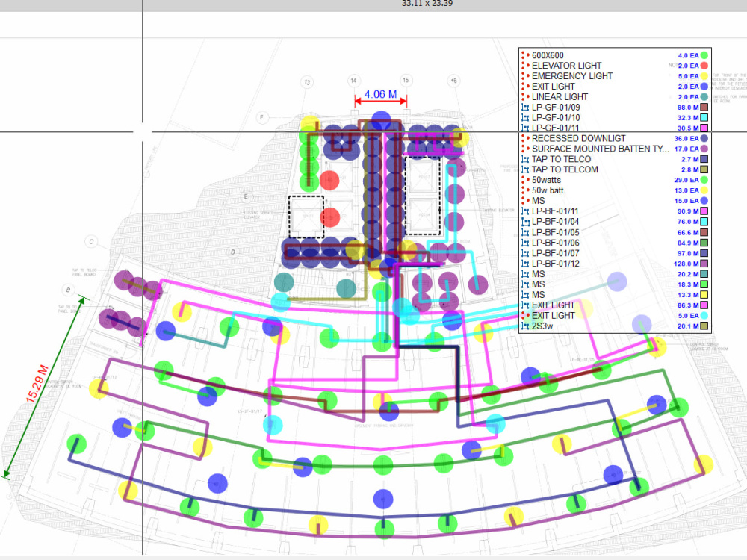This screenshot has height=560, width=747.
Task: Click the 86.3 M quantity of EXIT LIGHT
Action: click(x=688, y=305)
